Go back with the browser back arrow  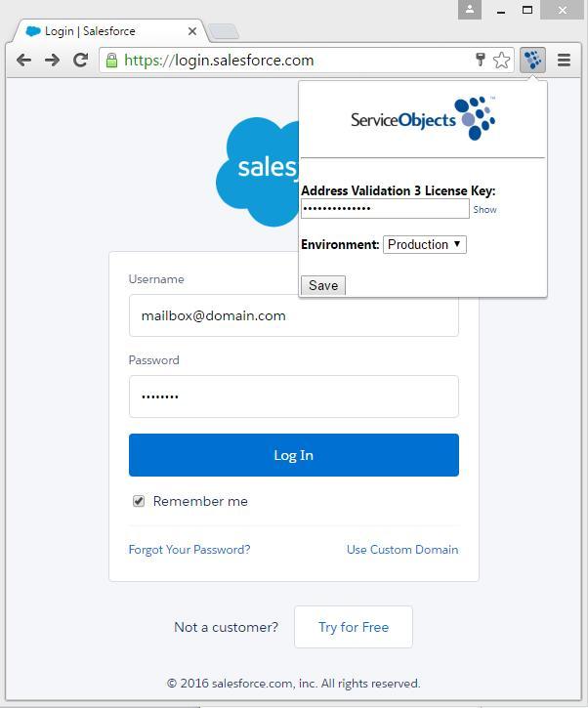tap(23, 60)
